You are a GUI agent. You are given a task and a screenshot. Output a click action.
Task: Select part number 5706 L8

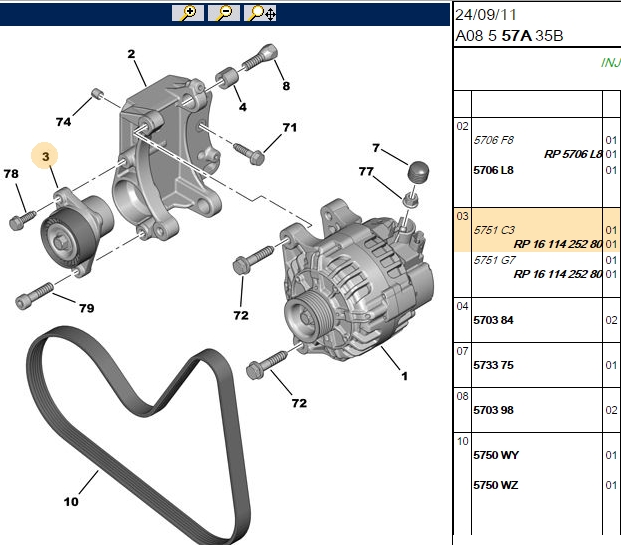493,170
